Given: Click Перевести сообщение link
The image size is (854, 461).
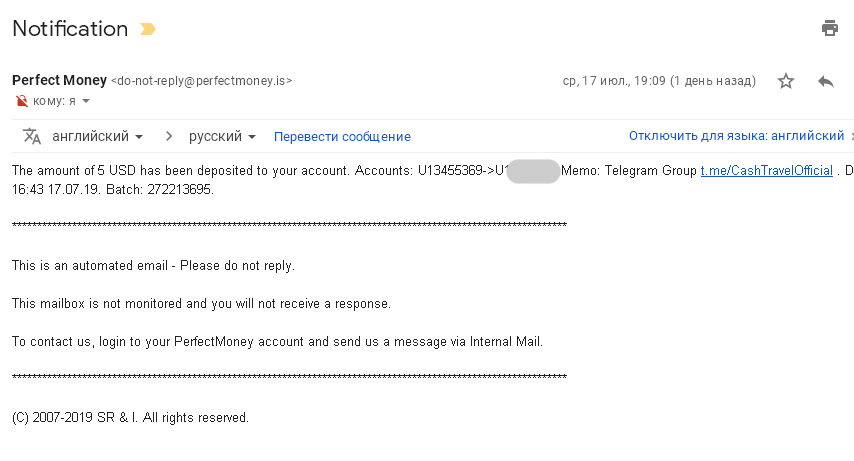Looking at the screenshot, I should [x=342, y=137].
